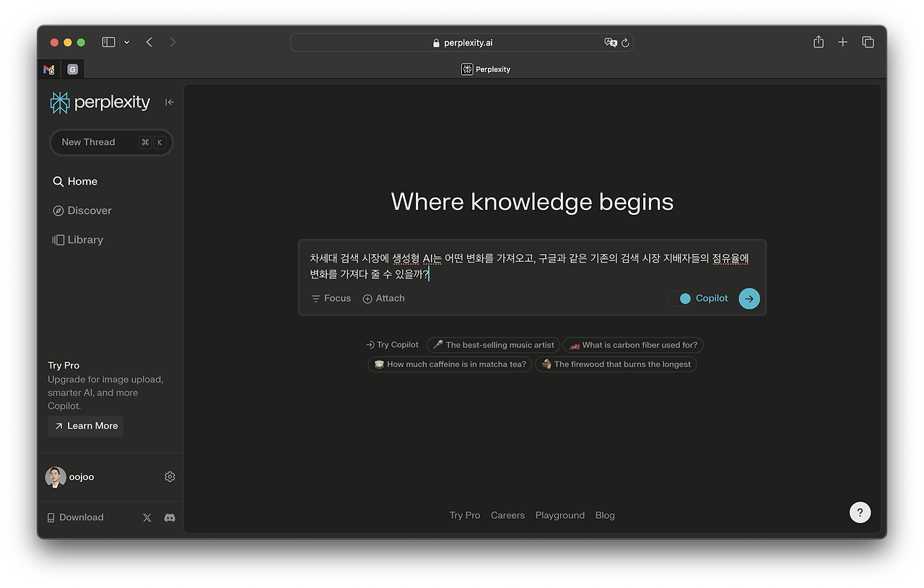Switch to the pinned G tab

click(72, 70)
